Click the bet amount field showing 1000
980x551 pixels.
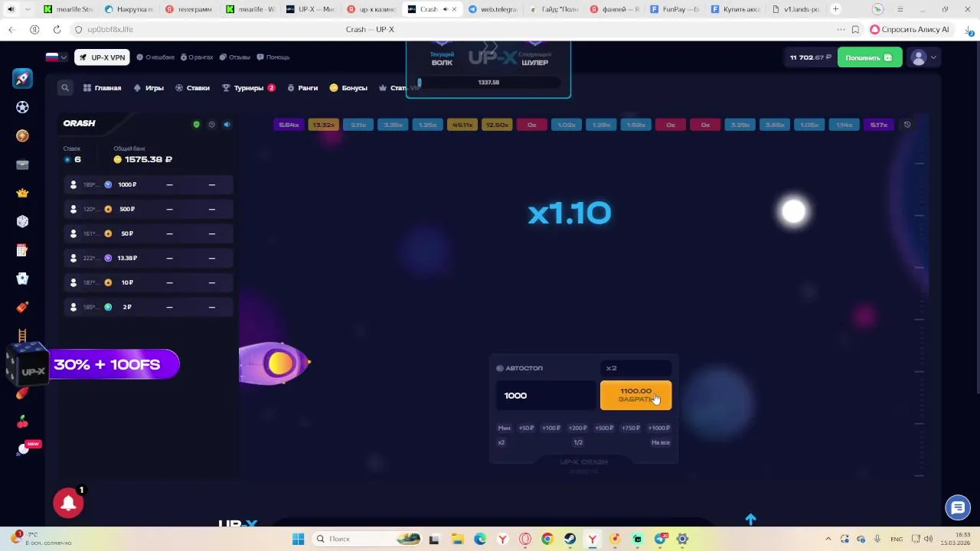pyautogui.click(x=545, y=396)
